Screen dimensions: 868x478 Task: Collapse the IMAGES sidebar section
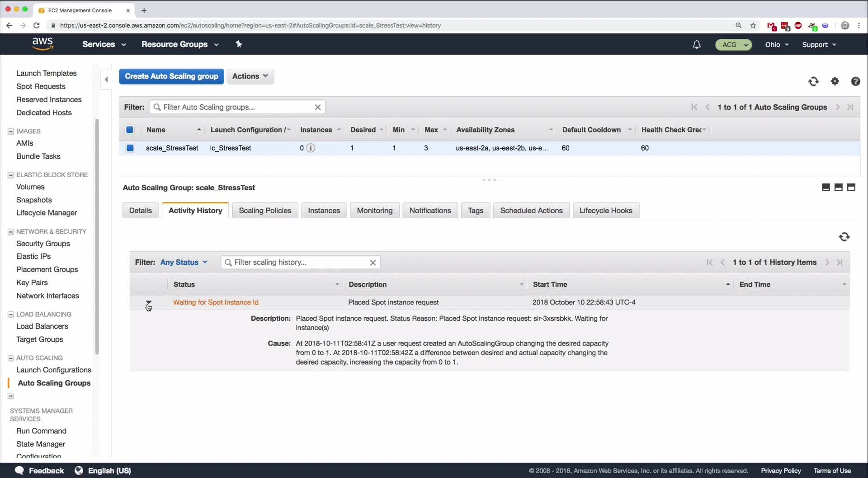[11, 131]
